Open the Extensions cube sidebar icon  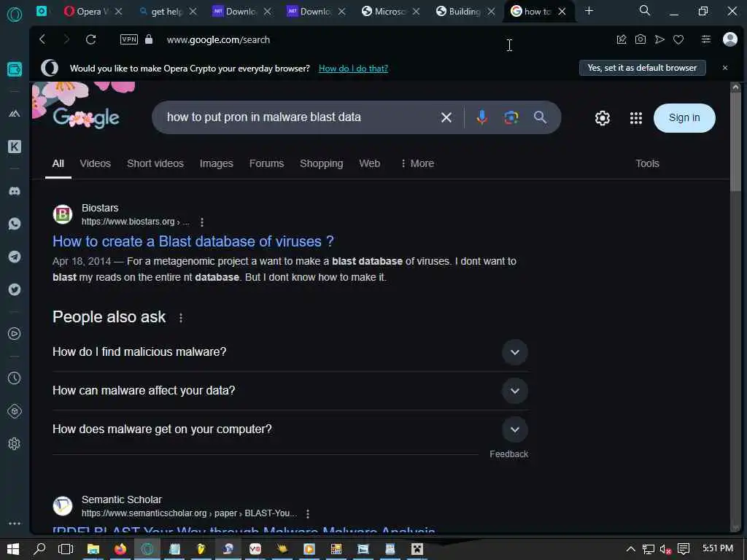[15, 411]
